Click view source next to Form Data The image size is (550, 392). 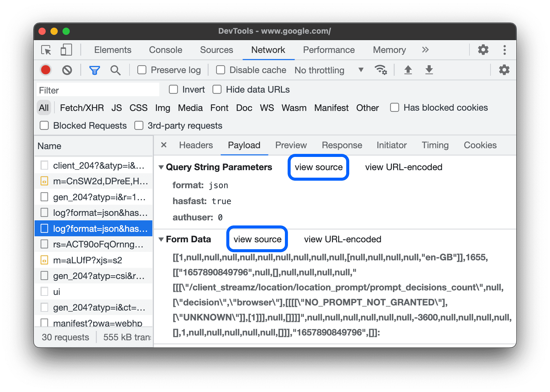tap(257, 239)
